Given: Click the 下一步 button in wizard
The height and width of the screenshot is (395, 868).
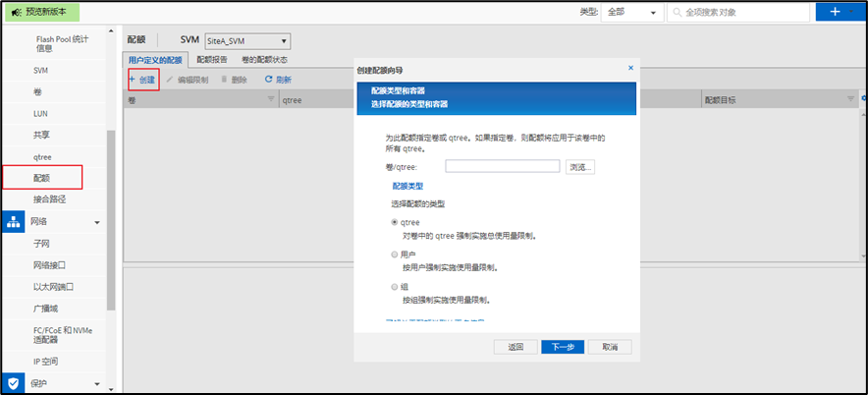Looking at the screenshot, I should 562,347.
